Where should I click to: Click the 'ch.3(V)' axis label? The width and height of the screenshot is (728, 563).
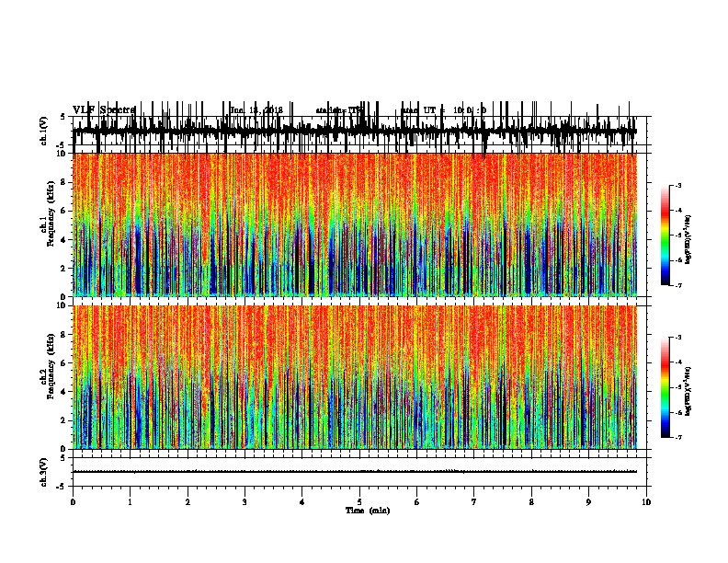coord(44,472)
